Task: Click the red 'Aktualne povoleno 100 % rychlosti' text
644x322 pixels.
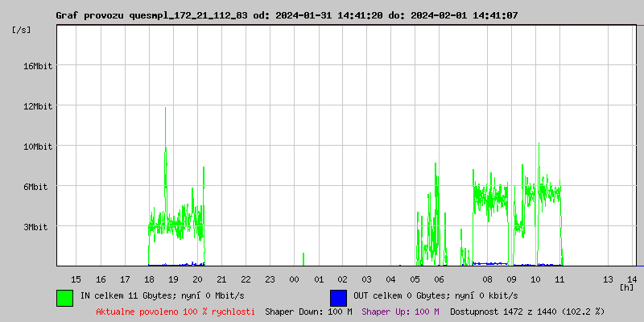Action: (175, 311)
